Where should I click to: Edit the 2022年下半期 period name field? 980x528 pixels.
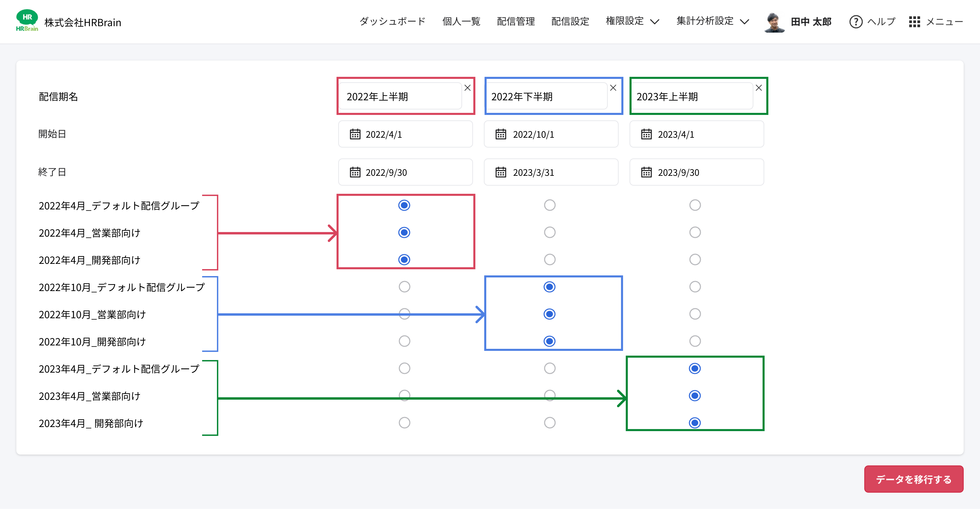coord(546,96)
